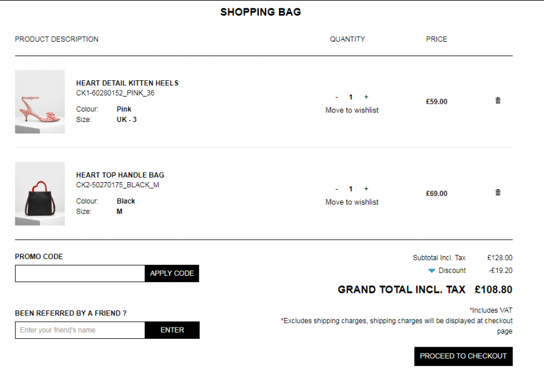Open the pink kitten heels thumbnail
The width and height of the screenshot is (544, 392).
coord(40,102)
